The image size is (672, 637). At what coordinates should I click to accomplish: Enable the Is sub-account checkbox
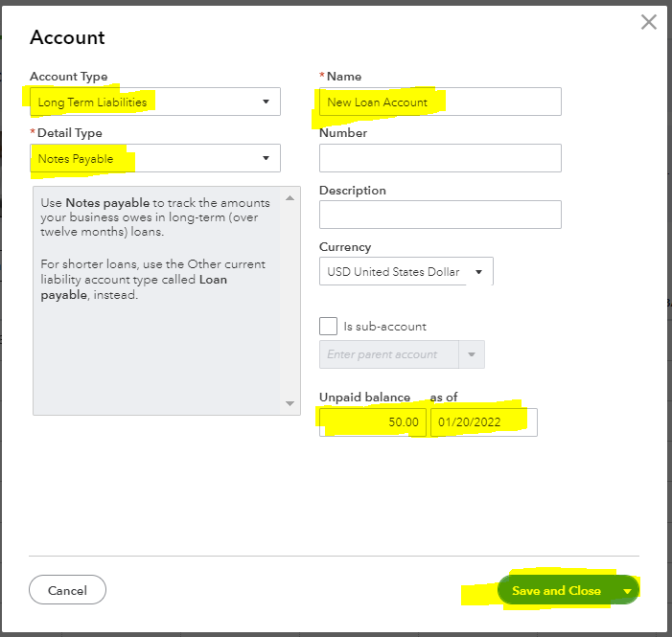click(328, 326)
